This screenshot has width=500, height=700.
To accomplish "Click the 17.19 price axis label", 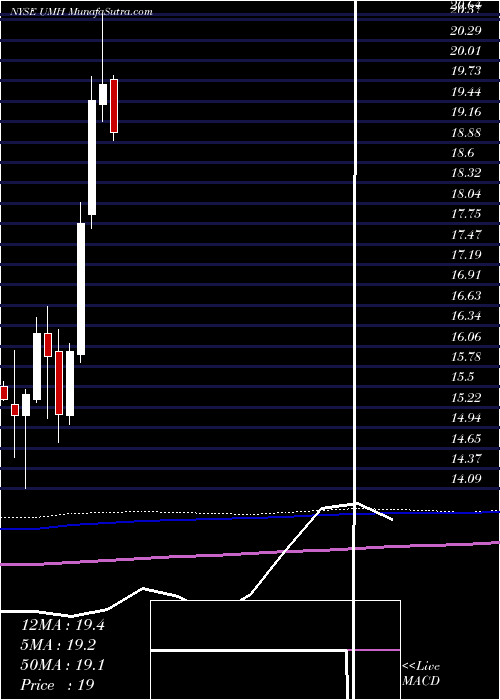I will [466, 255].
